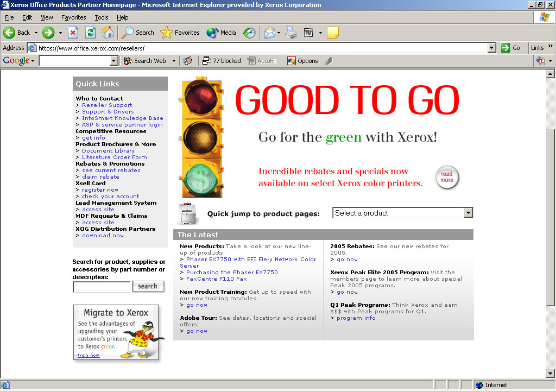Click the round 'read more' button
Image resolution: width=556 pixels, height=392 pixels.
pos(447,177)
